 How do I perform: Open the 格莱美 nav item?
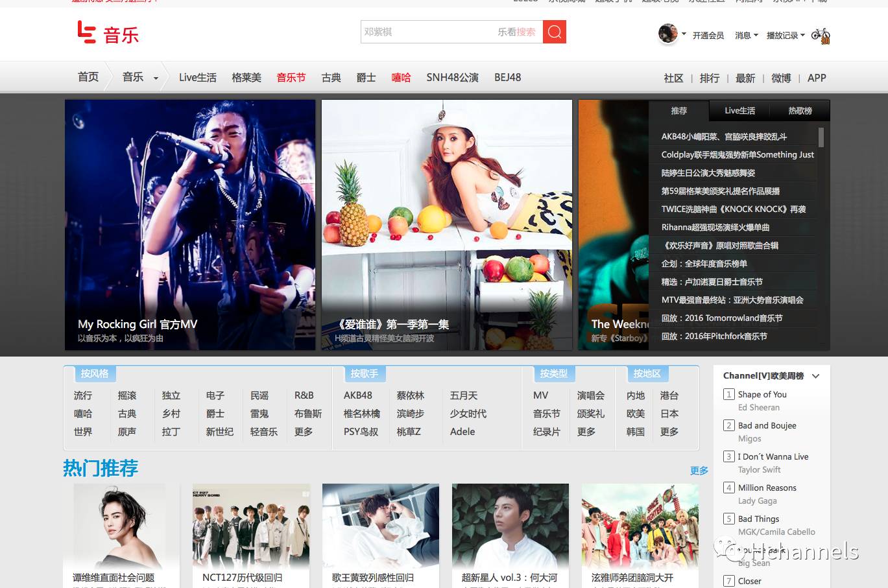246,78
